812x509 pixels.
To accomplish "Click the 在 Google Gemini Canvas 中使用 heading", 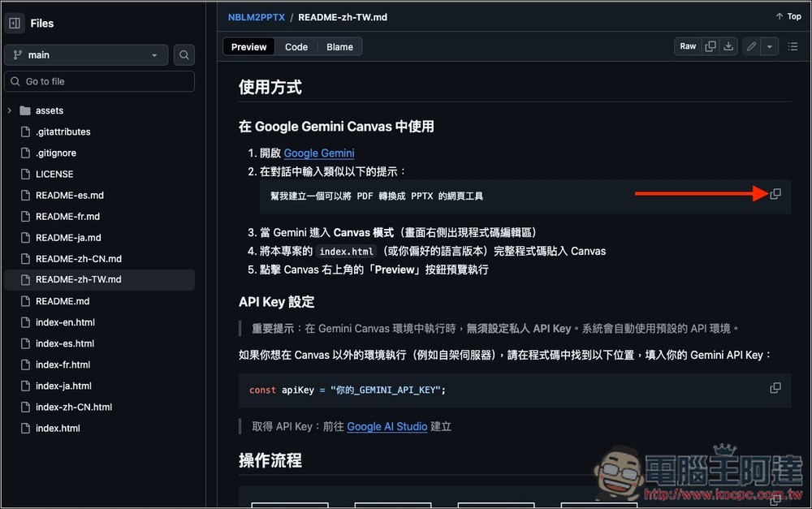I will point(336,127).
